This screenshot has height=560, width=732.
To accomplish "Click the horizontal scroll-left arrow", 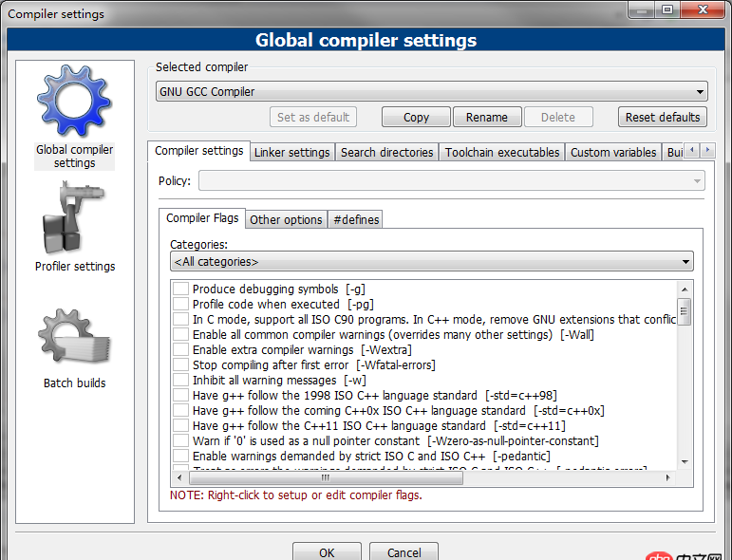I will pos(179,477).
